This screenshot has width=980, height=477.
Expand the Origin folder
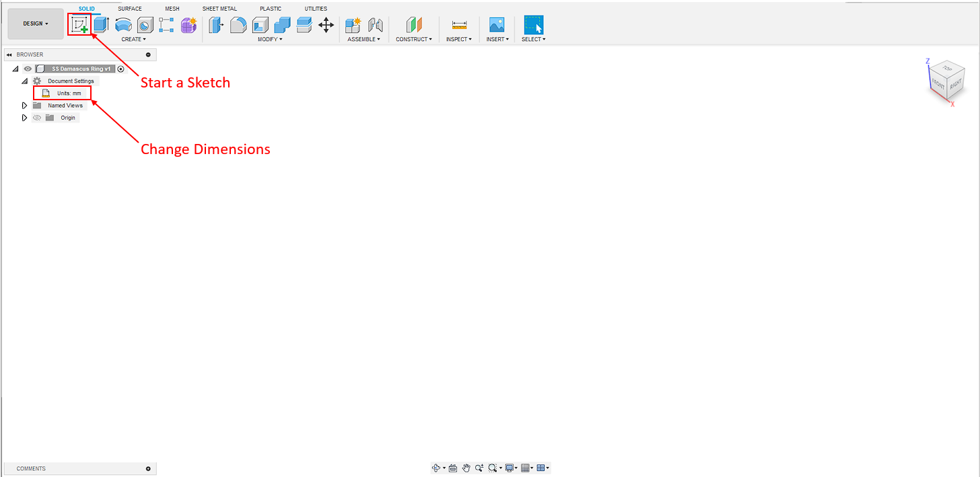(x=25, y=118)
